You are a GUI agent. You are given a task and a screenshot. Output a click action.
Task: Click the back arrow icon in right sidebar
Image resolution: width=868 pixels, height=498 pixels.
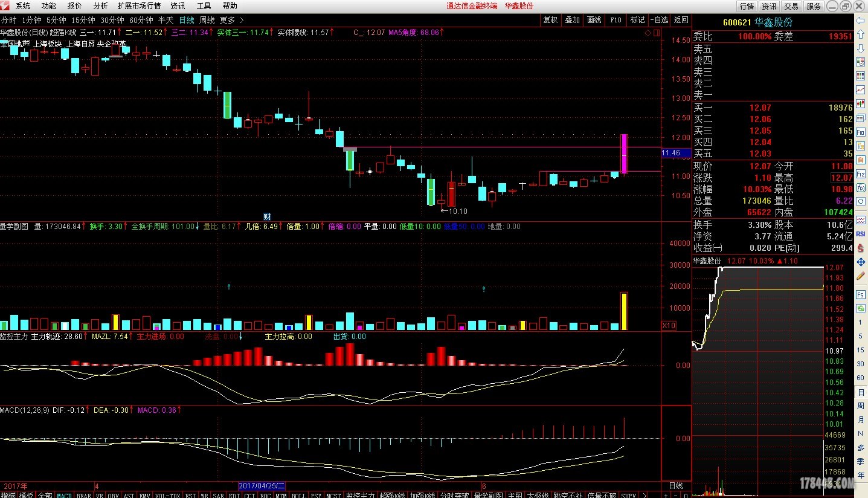coord(861,20)
